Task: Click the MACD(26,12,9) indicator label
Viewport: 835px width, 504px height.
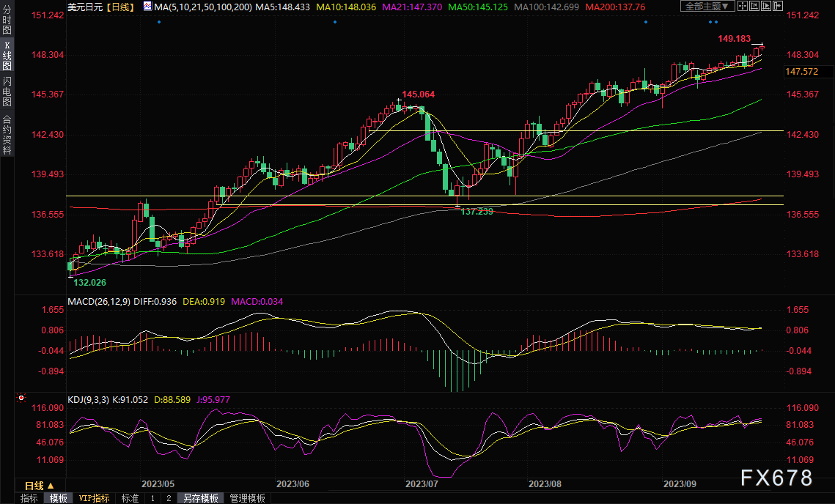Action: [98, 301]
